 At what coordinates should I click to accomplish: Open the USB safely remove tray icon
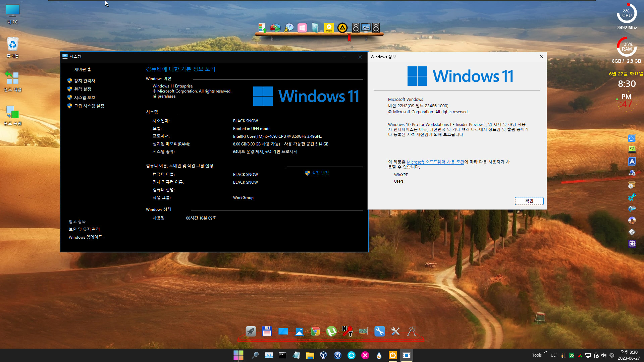pyautogui.click(x=596, y=355)
